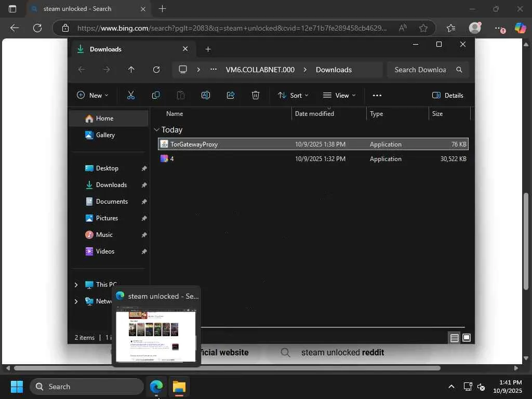Click the Cut scissors icon in Explorer toolbar
Screen dimensions: 532x399
tap(130, 96)
